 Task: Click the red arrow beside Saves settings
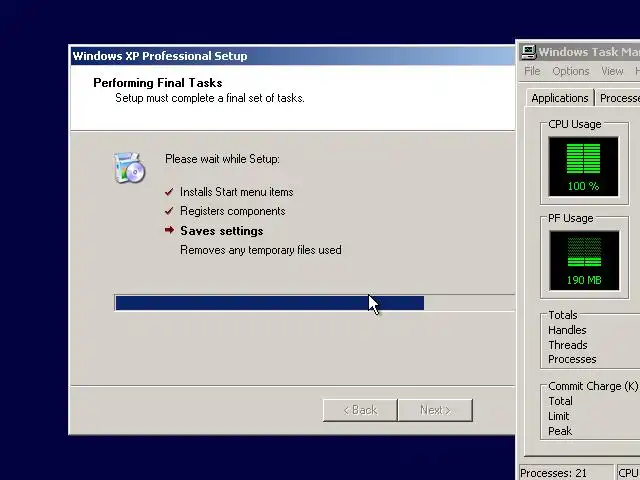point(169,230)
